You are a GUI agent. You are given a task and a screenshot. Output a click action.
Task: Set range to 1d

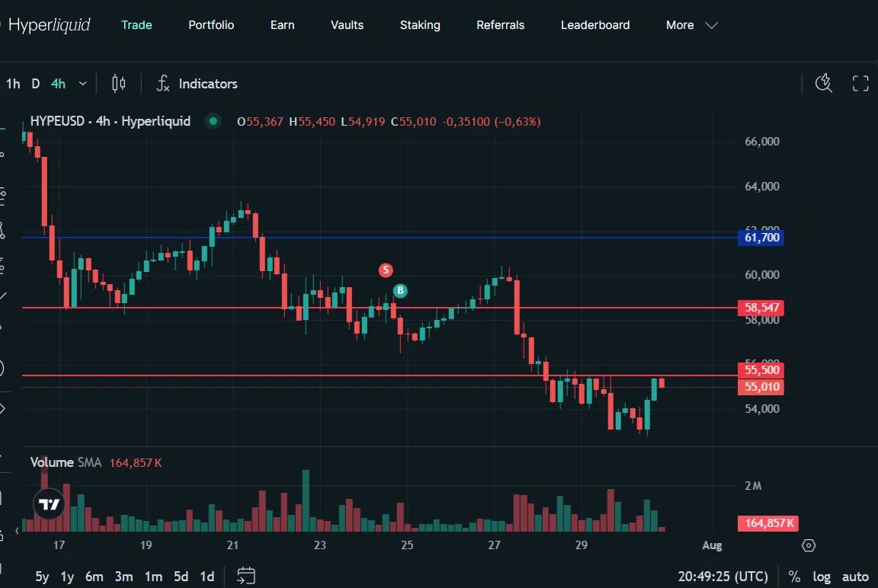coord(207,577)
